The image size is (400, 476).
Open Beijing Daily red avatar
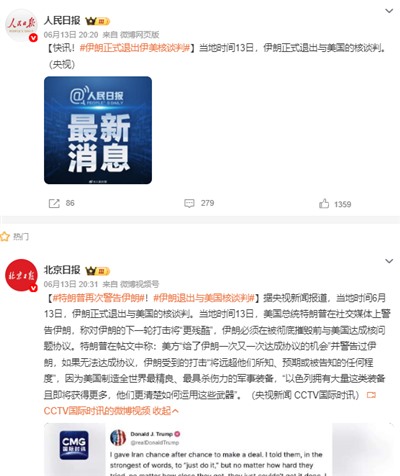coord(21,275)
